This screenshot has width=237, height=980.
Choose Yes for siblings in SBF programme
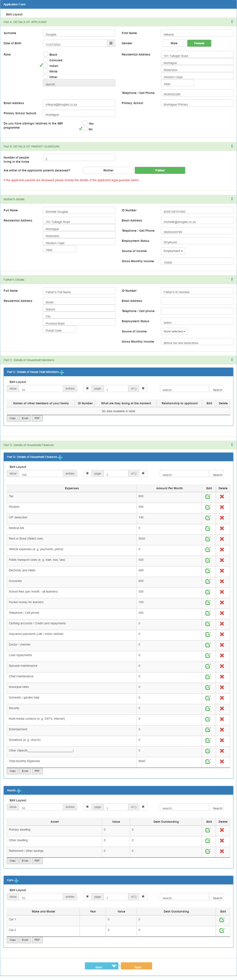[85, 123]
